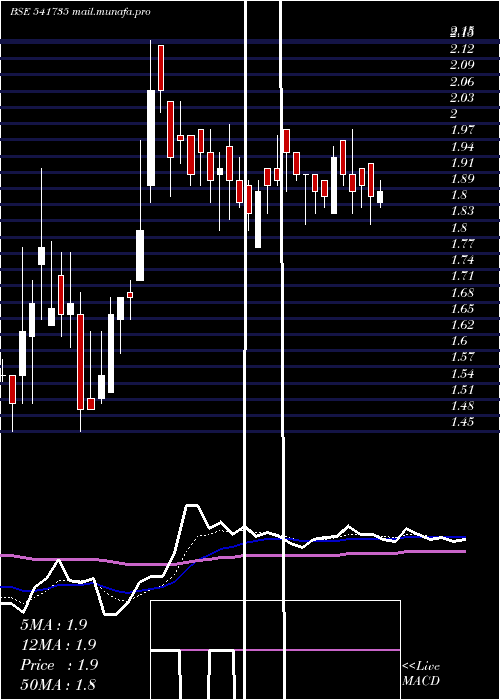Select the 1.71 price level label
500x700 pixels.
pos(462,276)
